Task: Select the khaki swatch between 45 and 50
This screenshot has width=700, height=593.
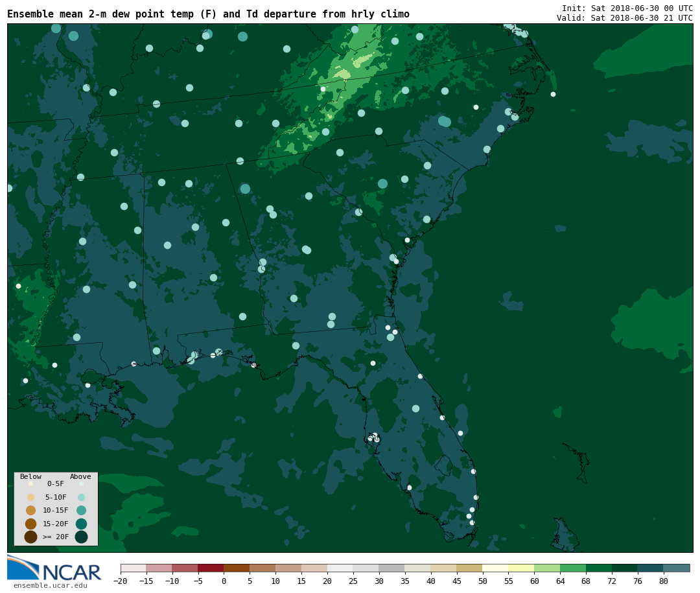Action: click(x=470, y=568)
